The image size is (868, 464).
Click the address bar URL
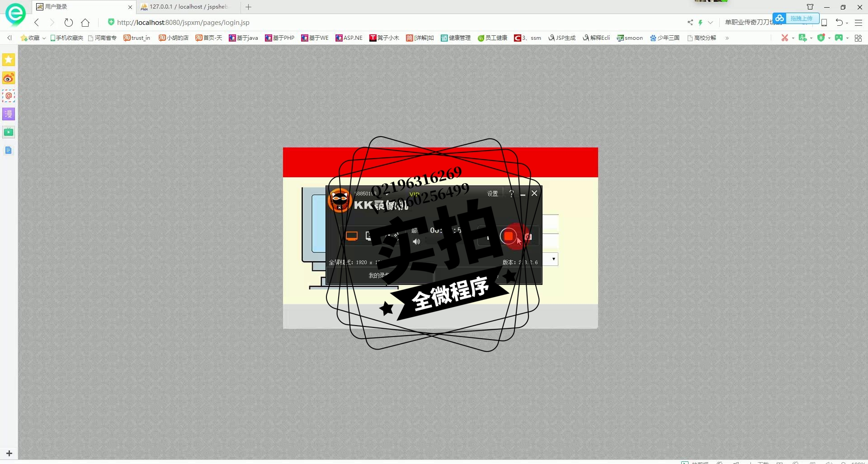click(183, 23)
